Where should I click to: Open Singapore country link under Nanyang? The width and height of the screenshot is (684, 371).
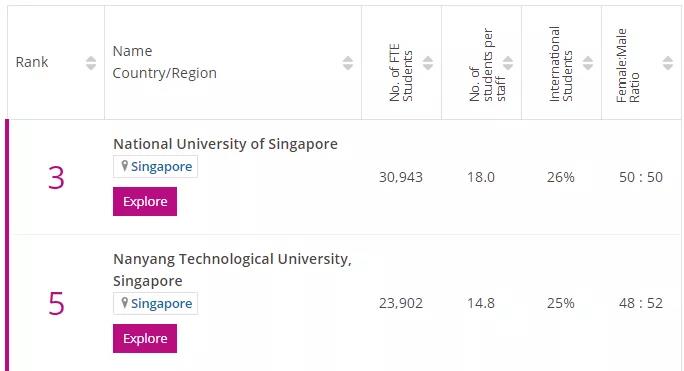pos(161,303)
